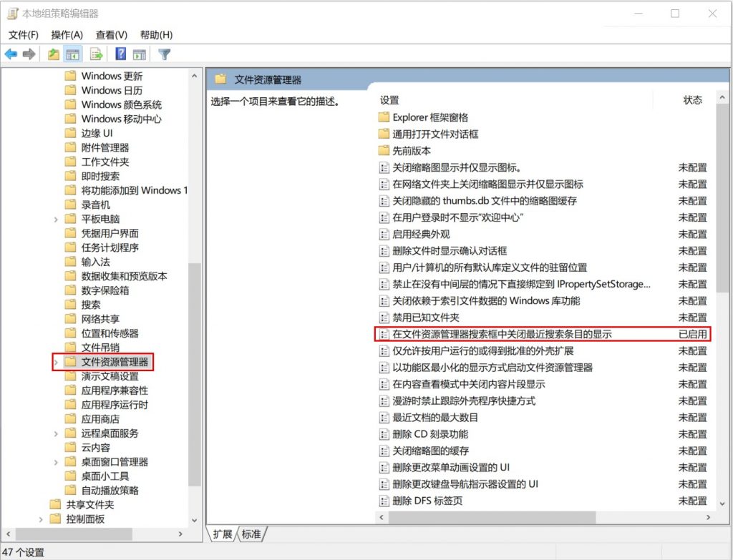This screenshot has width=733, height=560.
Task: Expand the 桌面窗口管理器 tree node
Action: click(x=56, y=462)
